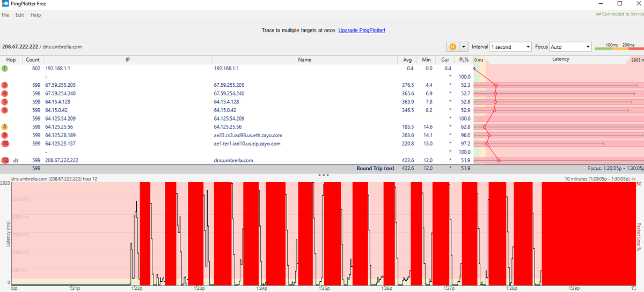Select hop 3 red circle icon

point(4,85)
